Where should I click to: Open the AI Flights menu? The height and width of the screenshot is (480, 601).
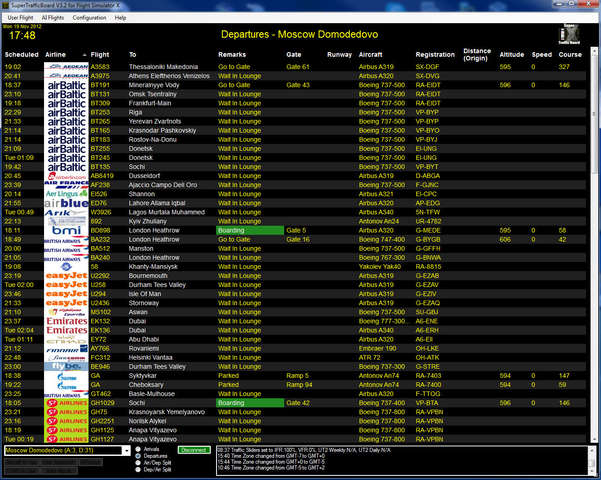coord(53,18)
